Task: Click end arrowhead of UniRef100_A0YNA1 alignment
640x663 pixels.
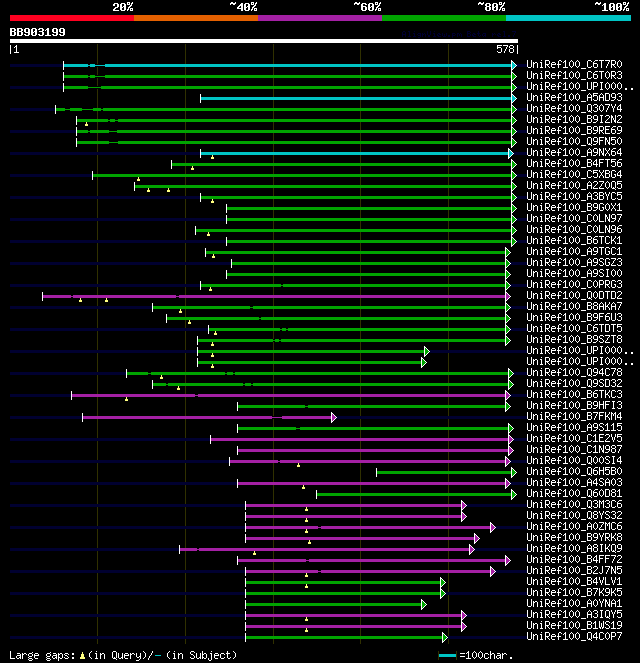Action: pos(424,605)
